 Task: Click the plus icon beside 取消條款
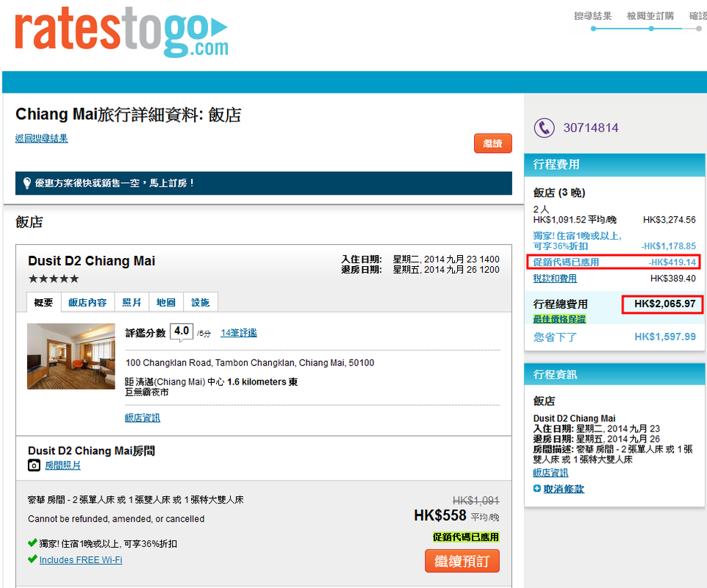537,489
